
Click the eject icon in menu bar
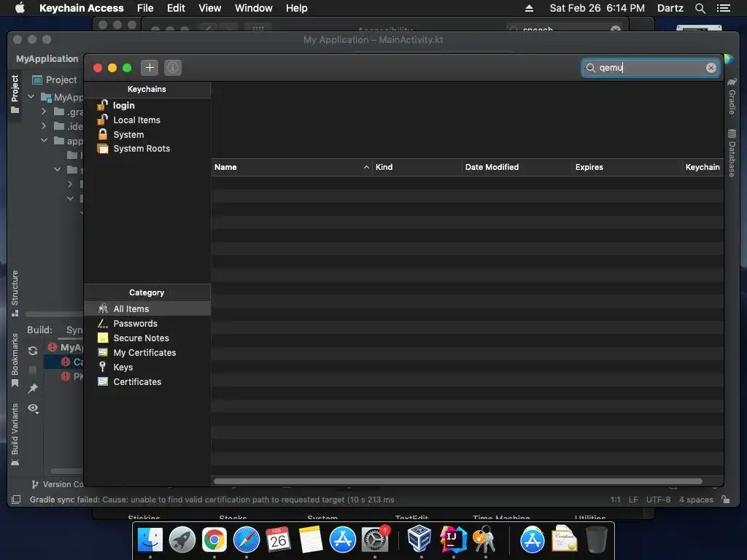(x=529, y=8)
